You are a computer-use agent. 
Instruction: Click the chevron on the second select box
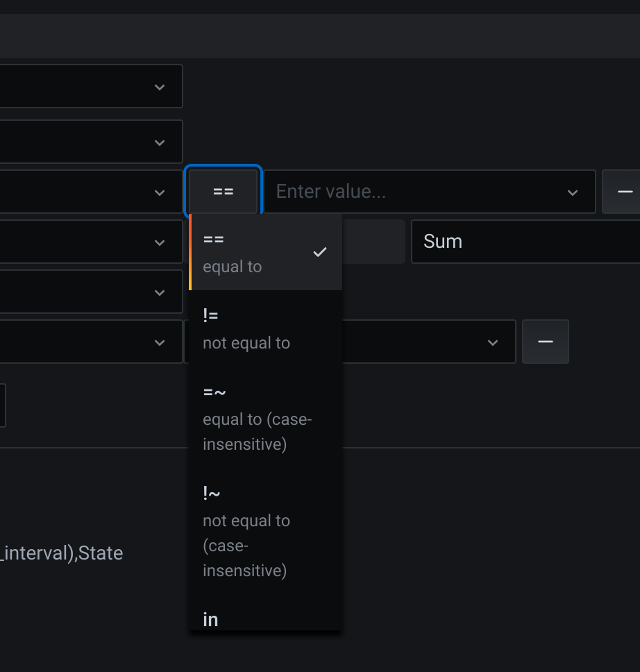pos(160,142)
